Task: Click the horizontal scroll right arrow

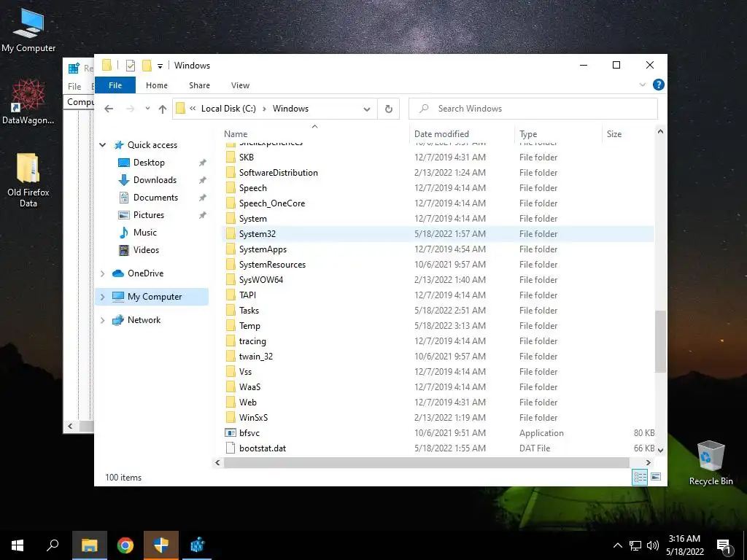Action: pyautogui.click(x=648, y=462)
